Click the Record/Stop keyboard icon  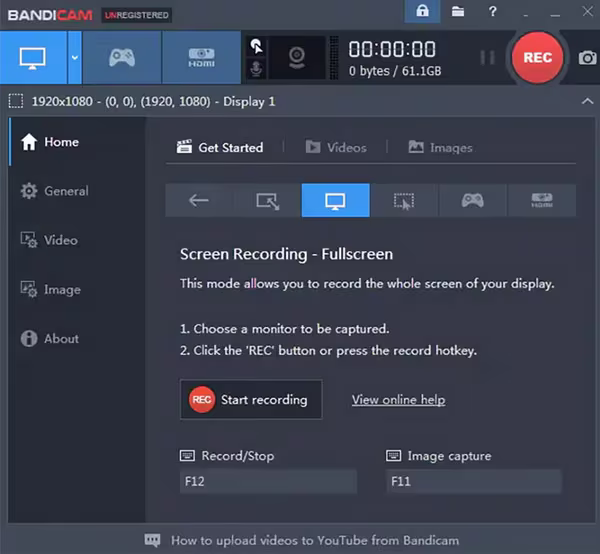point(187,456)
